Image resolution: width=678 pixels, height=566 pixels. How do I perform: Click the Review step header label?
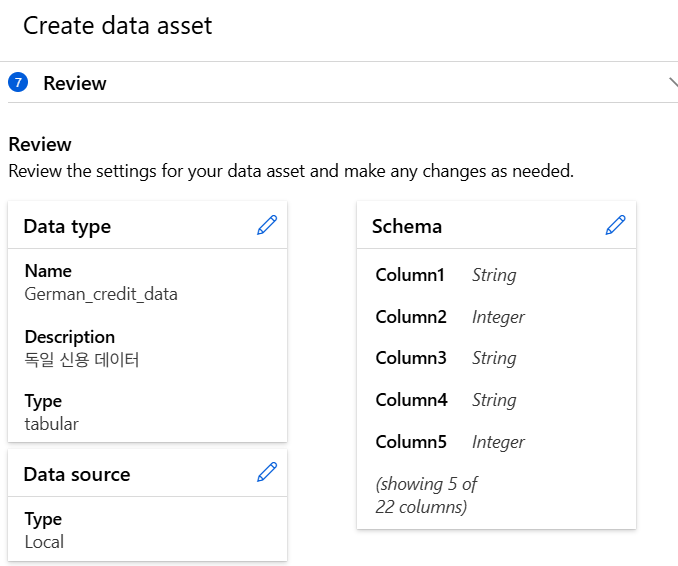point(75,83)
